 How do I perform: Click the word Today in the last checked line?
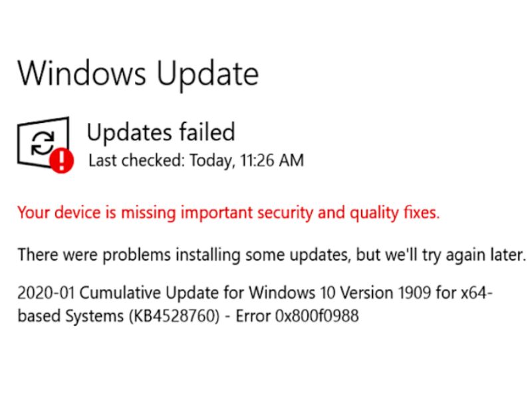[x=212, y=160]
